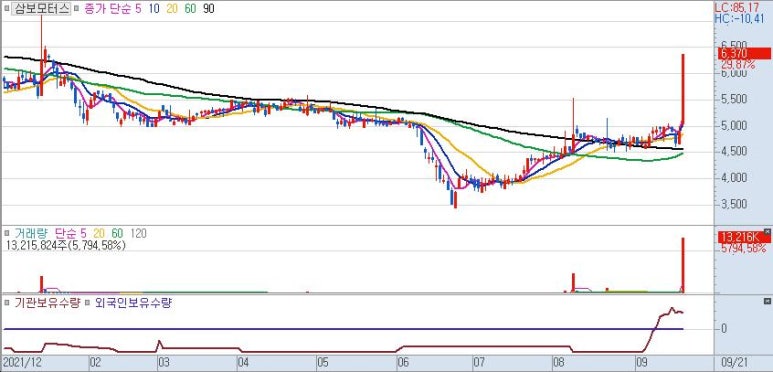773x372 pixels.
Task: Click the square icon before 기관보유수량
Action: [8, 303]
